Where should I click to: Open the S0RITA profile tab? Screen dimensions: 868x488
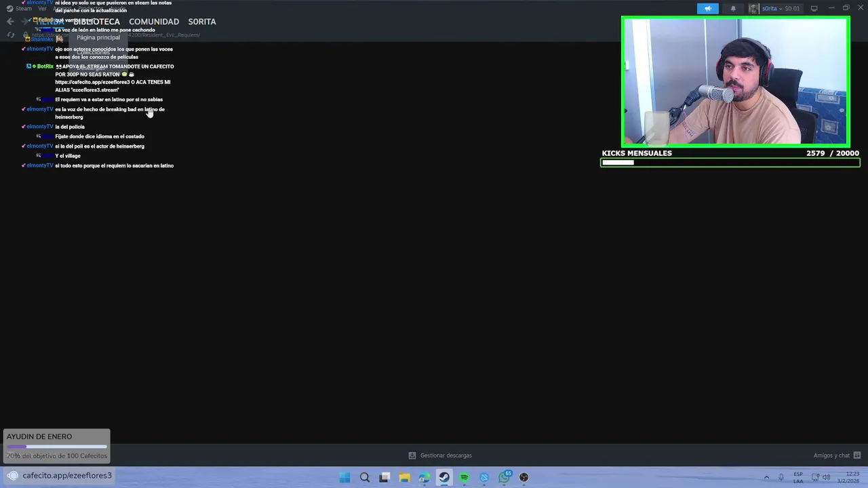coord(202,22)
